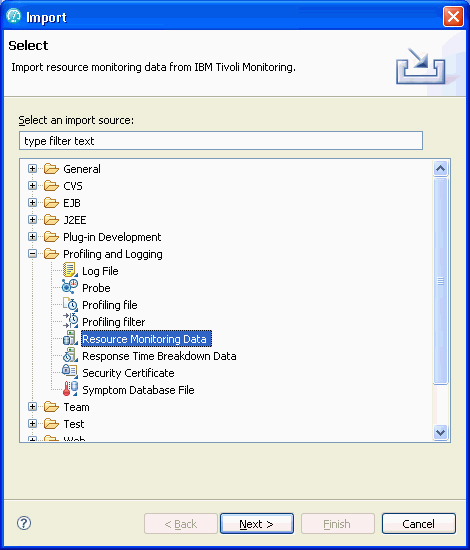Click the Next button

[257, 524]
